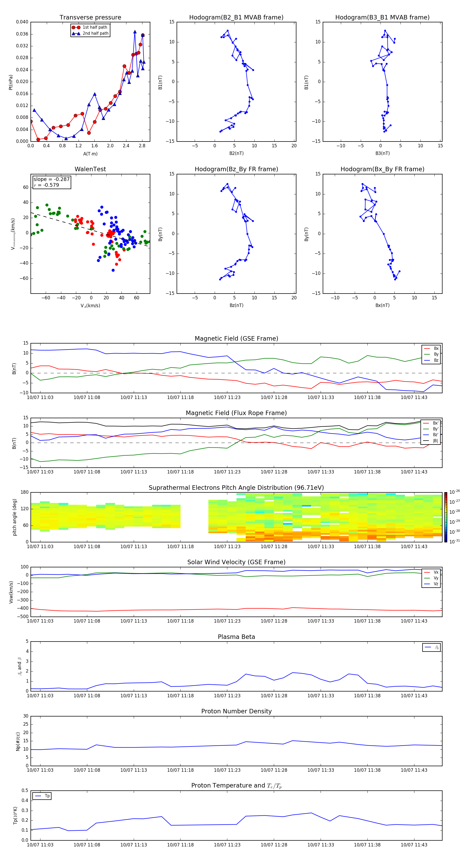Click the "Solar Wind Velocity (GSE Frame)" title
This screenshot has height=868, width=473.
(x=236, y=562)
